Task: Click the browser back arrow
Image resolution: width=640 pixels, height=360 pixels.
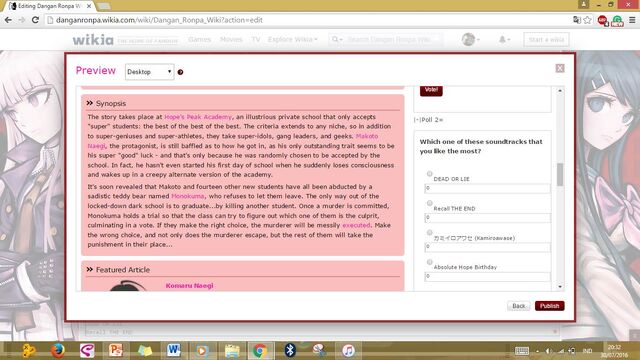Action: 8,20
